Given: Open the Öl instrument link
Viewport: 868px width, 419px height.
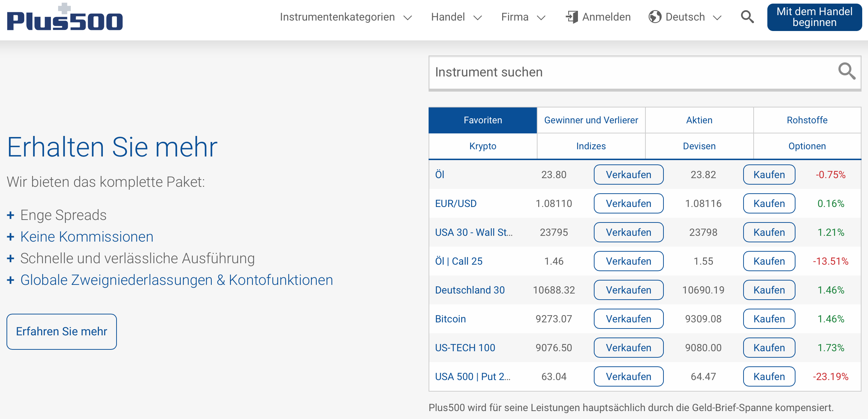Looking at the screenshot, I should tap(440, 175).
